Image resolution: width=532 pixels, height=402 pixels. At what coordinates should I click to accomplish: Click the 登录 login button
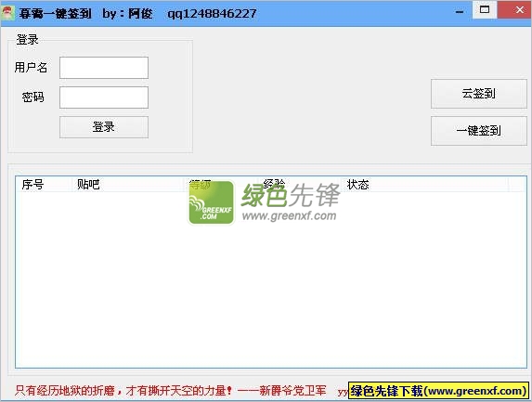(x=104, y=127)
